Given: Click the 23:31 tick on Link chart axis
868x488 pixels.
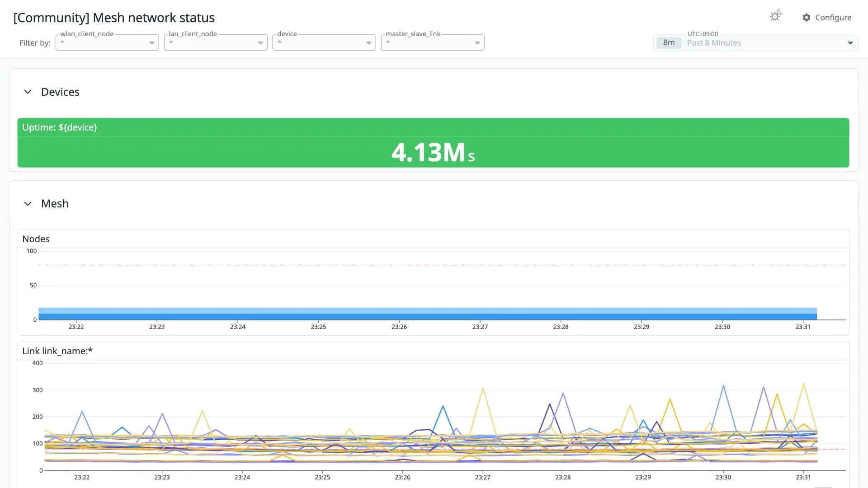Looking at the screenshot, I should click(803, 477).
